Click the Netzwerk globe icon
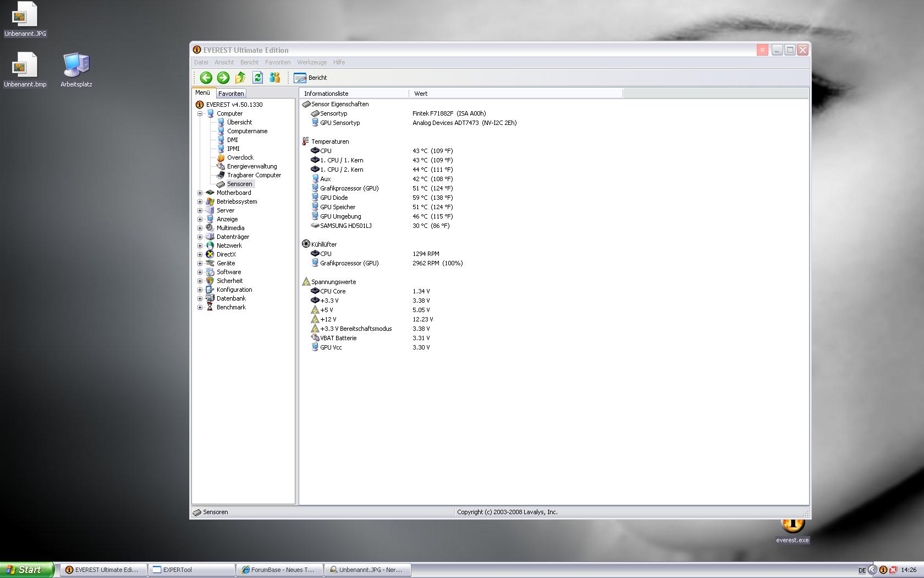Viewport: 924px width, 578px height. pos(210,246)
